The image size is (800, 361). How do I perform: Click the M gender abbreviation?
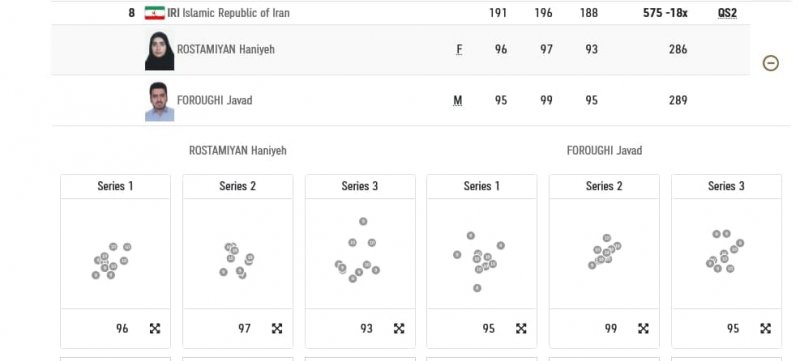coord(458,100)
